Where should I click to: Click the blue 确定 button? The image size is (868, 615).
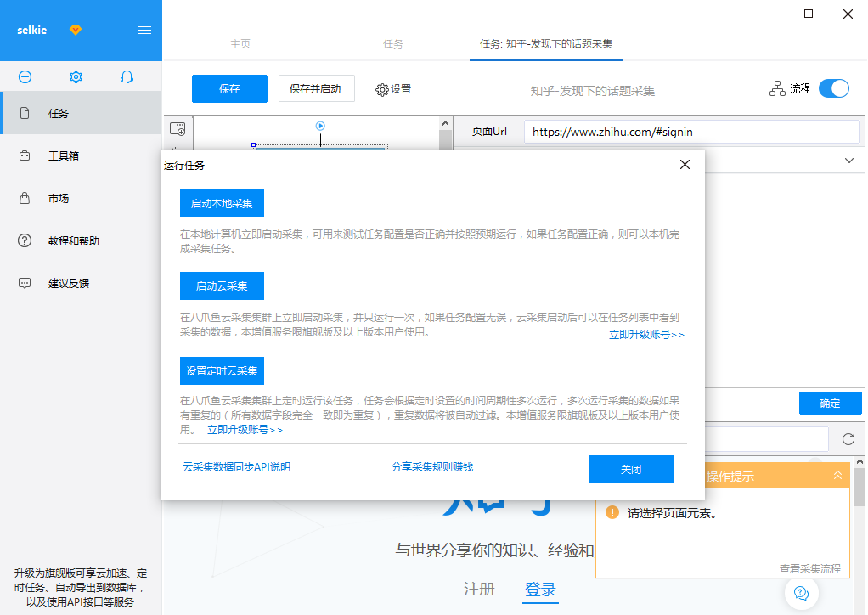(x=830, y=403)
